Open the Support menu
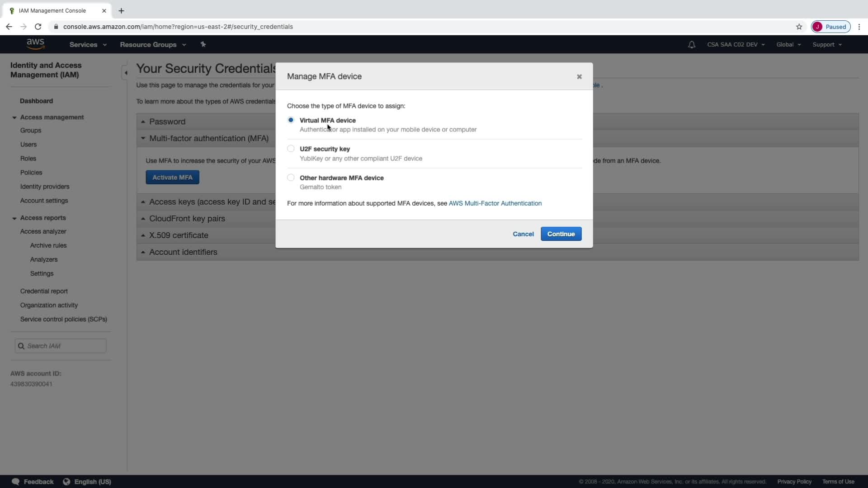The width and height of the screenshot is (868, 488). (826, 45)
